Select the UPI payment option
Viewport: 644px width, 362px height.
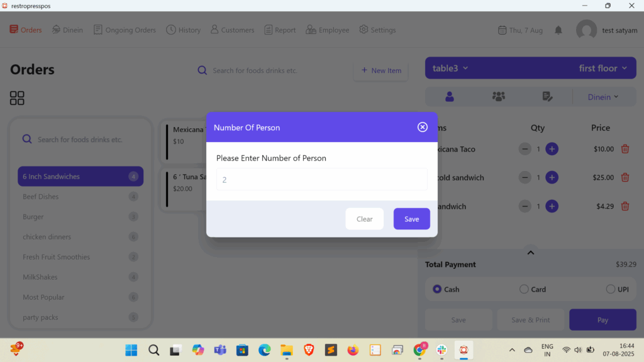tap(611, 289)
